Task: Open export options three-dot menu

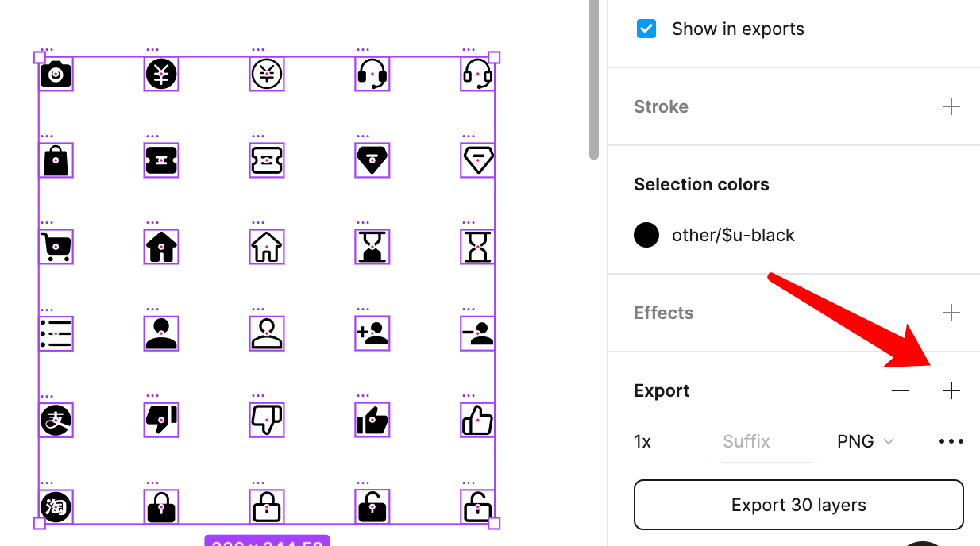Action: tap(951, 442)
